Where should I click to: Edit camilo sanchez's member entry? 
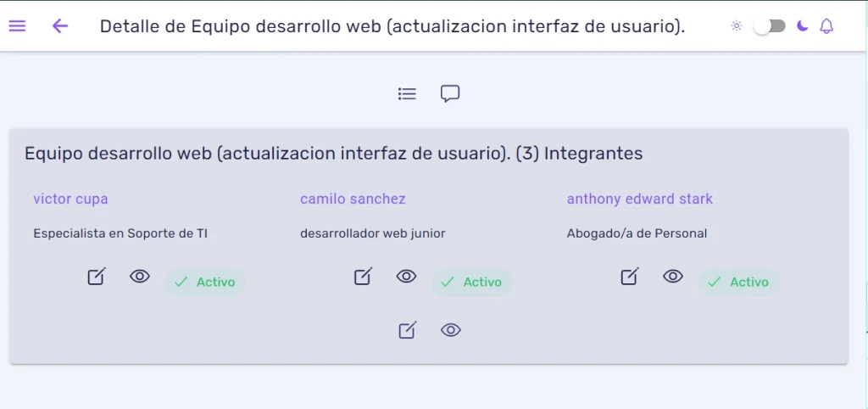[363, 276]
